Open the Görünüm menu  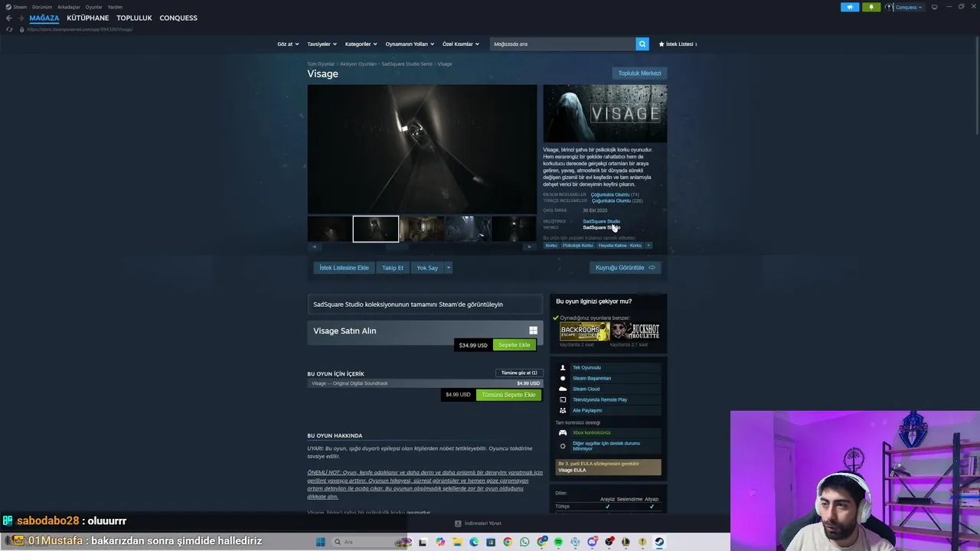pyautogui.click(x=42, y=7)
